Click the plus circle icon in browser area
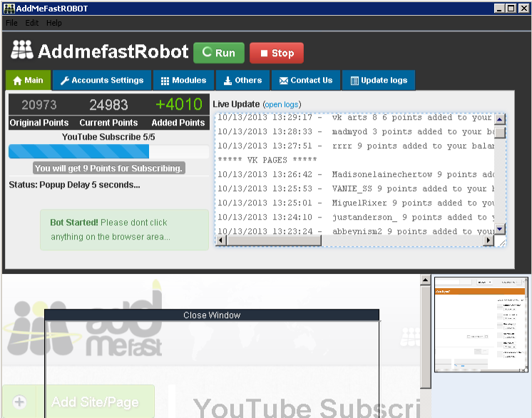The image size is (532, 418). click(19, 402)
